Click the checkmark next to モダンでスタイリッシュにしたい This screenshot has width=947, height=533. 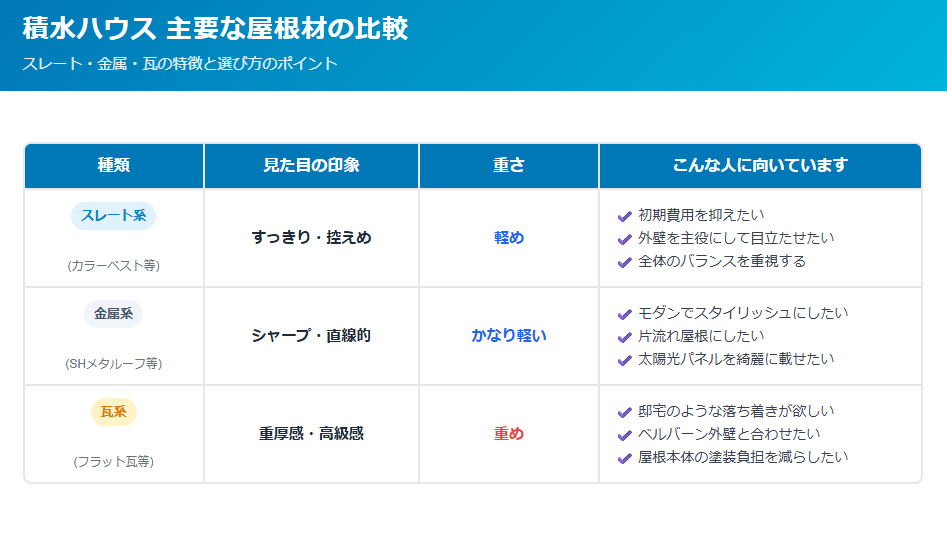pyautogui.click(x=624, y=314)
